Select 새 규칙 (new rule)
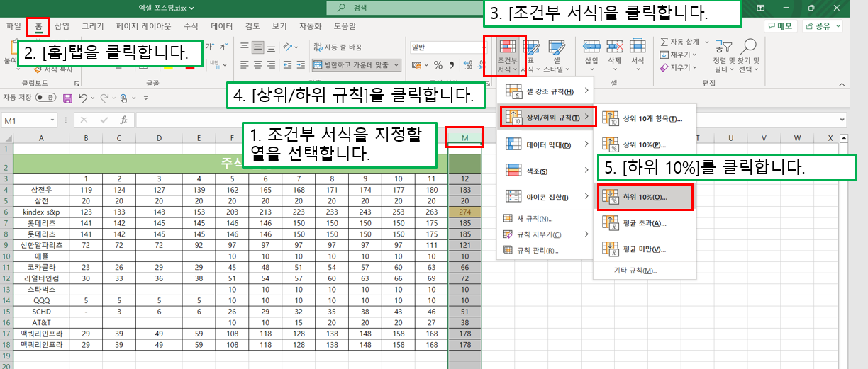Screen dimensions: 868x369 [545, 219]
